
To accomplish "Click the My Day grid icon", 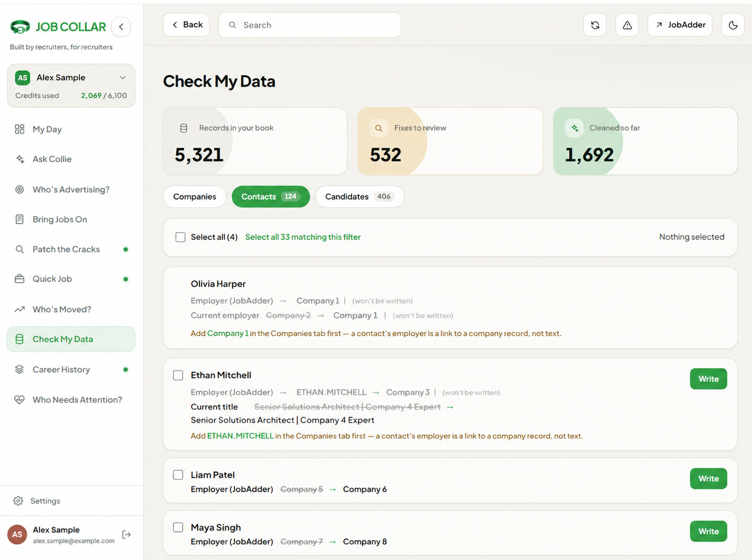I will click(20, 129).
